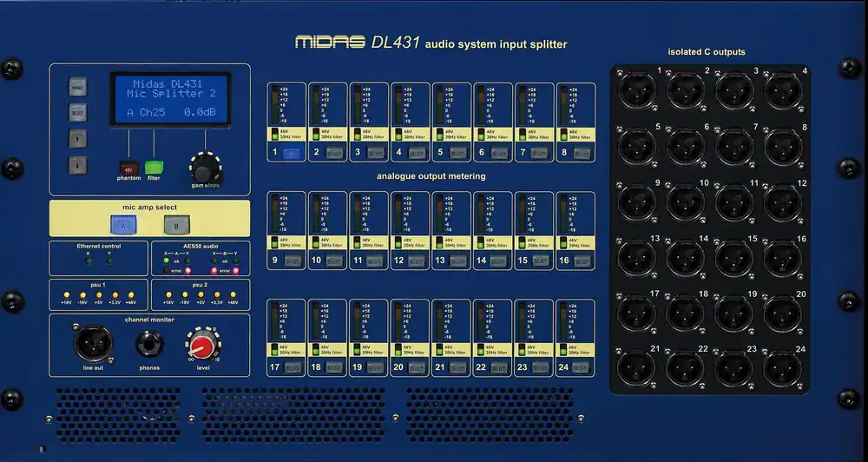Click the Ethernet control X LED

pyautogui.click(x=88, y=261)
